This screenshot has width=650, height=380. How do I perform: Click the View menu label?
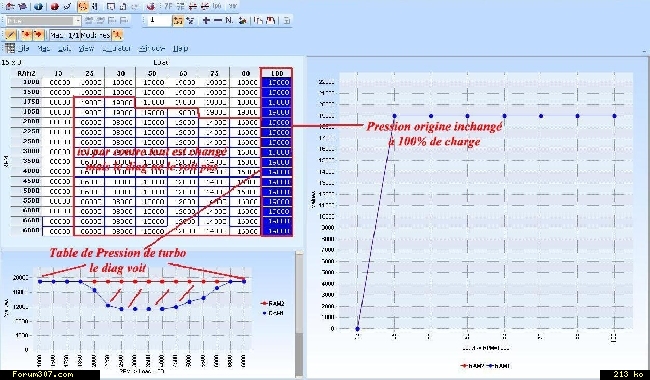coord(86,48)
